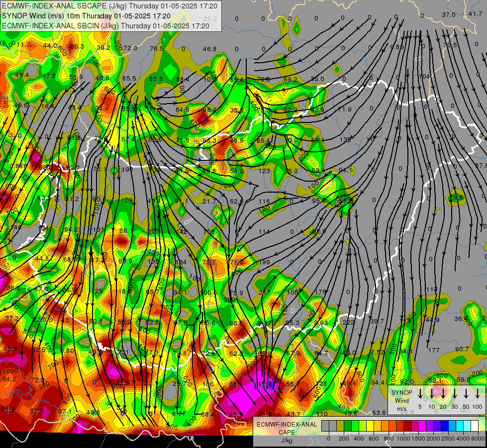Click the 5 m/s wind arrow in SYNOP legend
The height and width of the screenshot is (448, 487).
[x=420, y=394]
